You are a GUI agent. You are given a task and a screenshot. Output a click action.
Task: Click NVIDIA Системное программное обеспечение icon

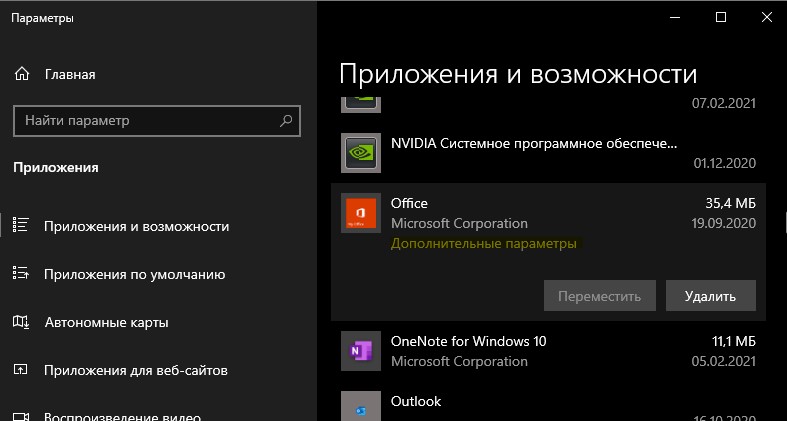coord(361,153)
